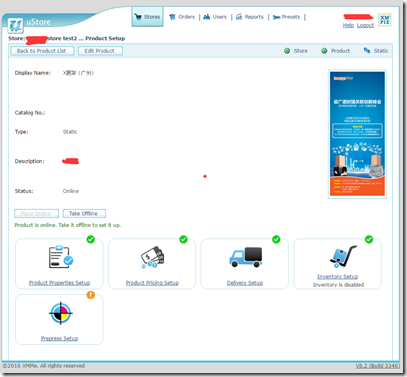Image resolution: width=407 pixels, height=377 pixels.
Task: Click the Presets wrench icon
Action: point(276,17)
